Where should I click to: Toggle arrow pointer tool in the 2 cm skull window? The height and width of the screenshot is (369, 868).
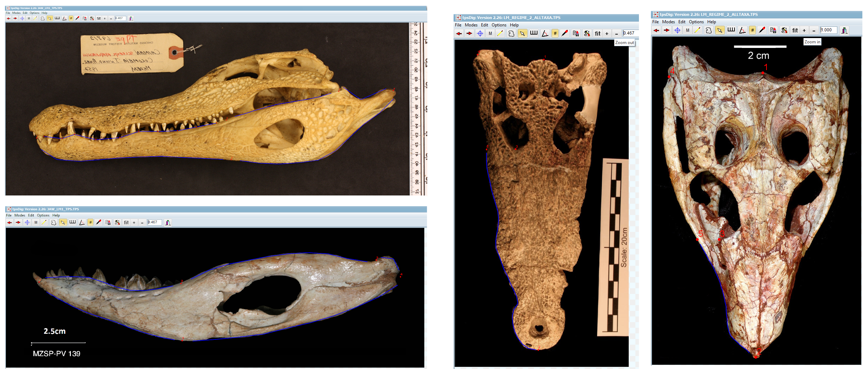click(x=720, y=30)
